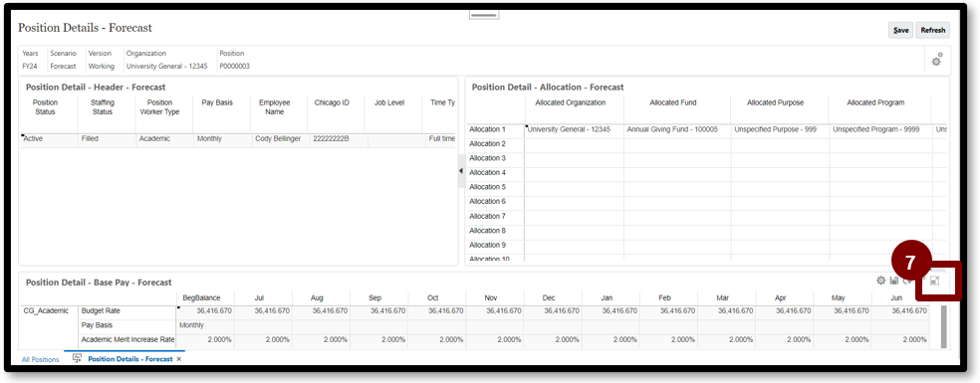Click the Base Pay form save disk icon

coord(894,282)
